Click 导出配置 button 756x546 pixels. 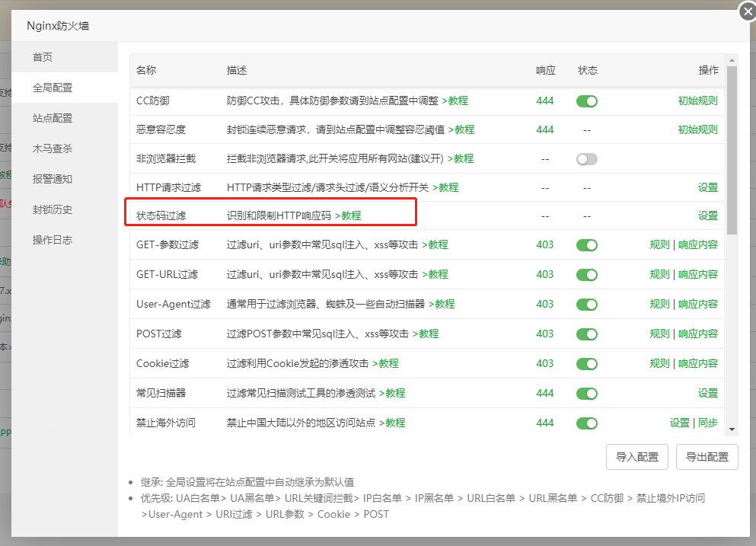(707, 457)
